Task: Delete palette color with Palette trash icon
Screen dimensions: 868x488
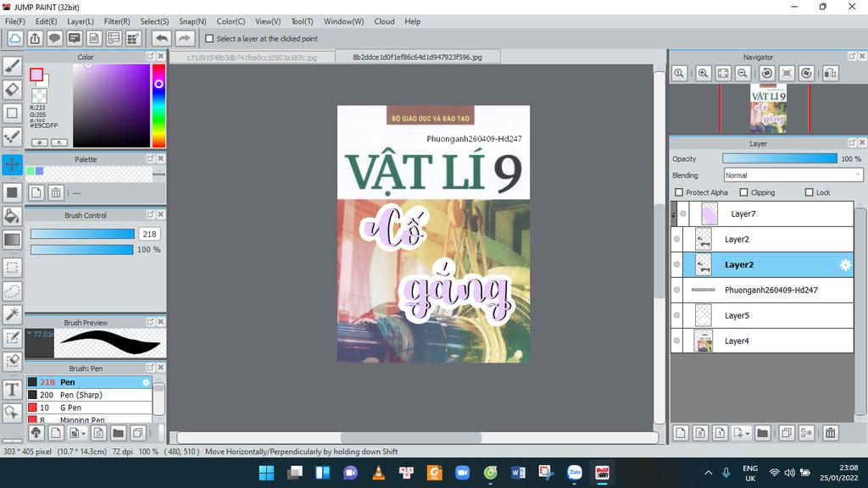Action: coord(56,193)
